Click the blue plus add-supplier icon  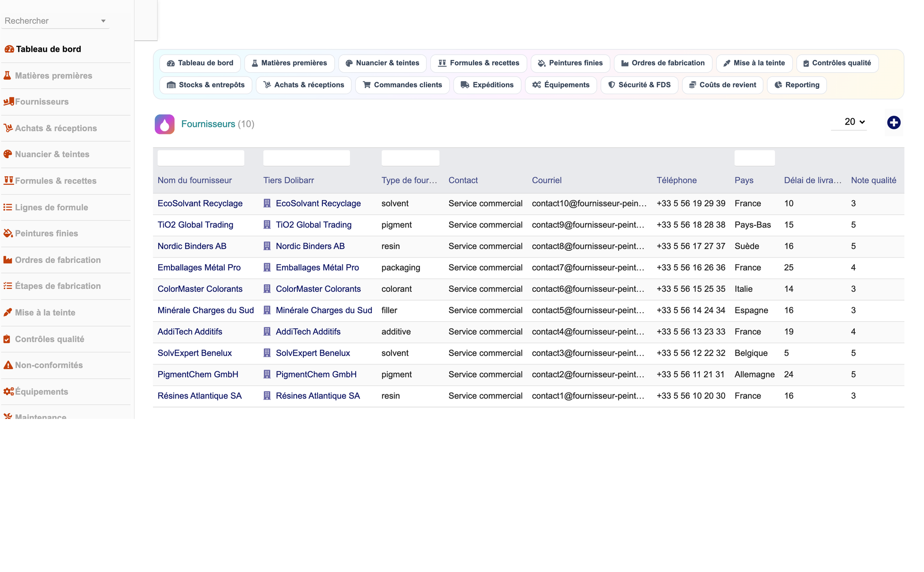pyautogui.click(x=894, y=123)
